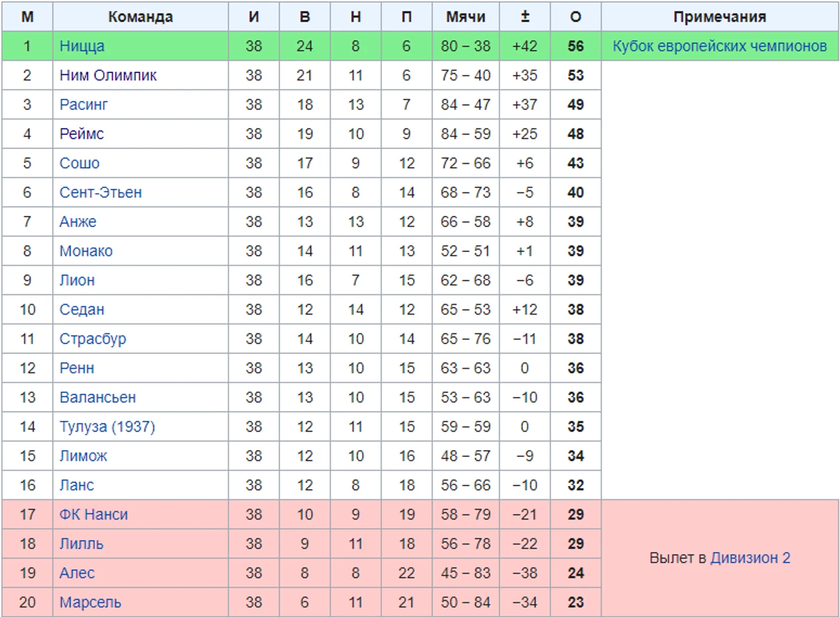Open the Сошо team page
Viewport: 840px width, 617px height.
(79, 163)
